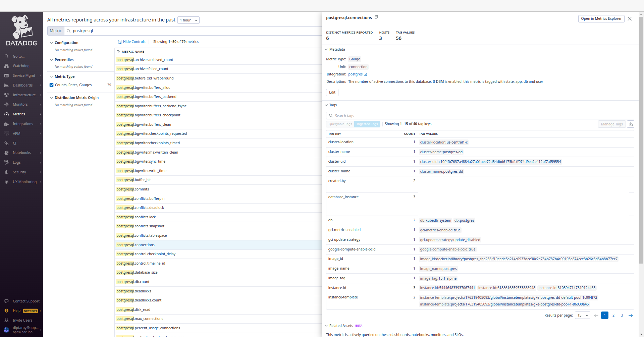Select the Ingested Tags toggle

367,124
